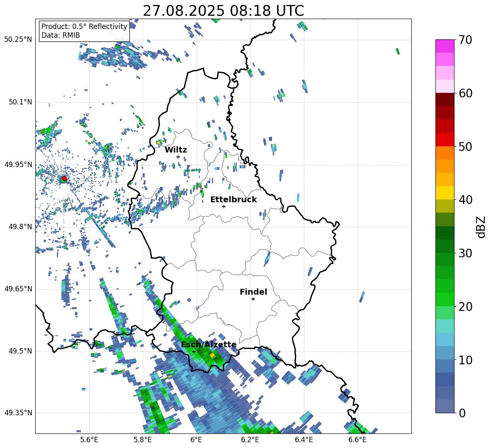Screen dimensions: 491x448
Task: Click the Findel station cross marker
Action: point(253,299)
